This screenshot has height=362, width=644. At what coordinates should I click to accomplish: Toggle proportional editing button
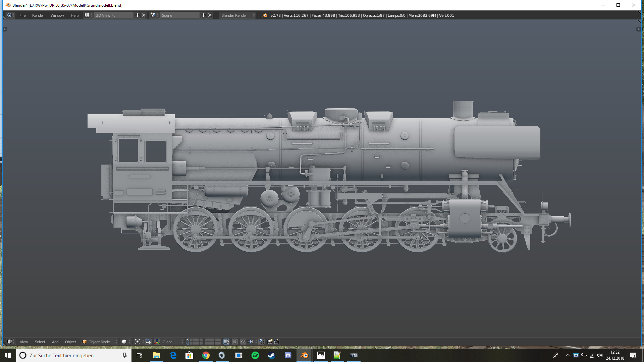pyautogui.click(x=235, y=342)
